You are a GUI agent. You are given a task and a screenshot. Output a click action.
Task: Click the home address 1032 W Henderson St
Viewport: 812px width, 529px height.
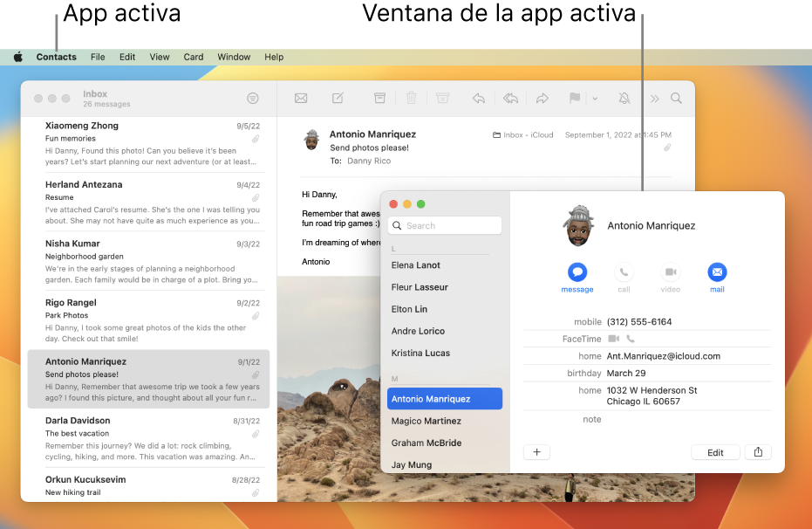(652, 395)
